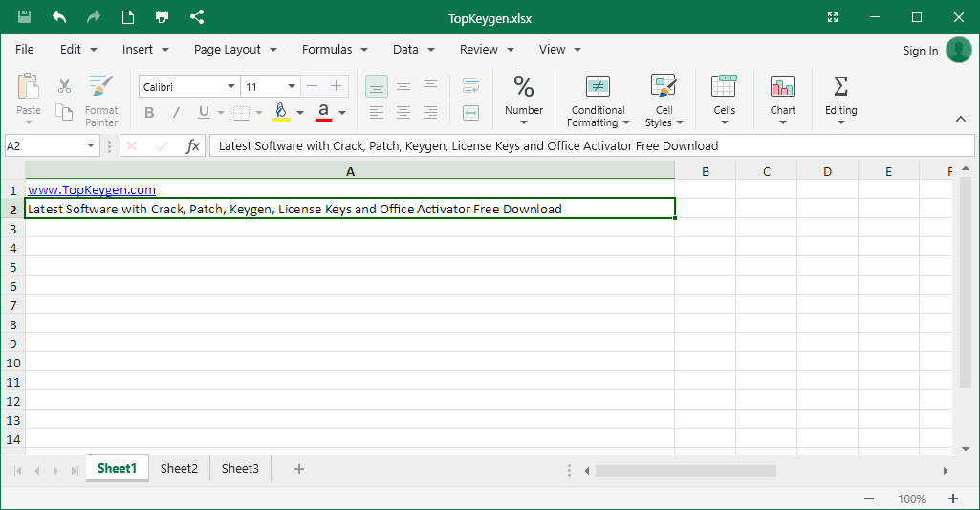
Task: Expand underline style dropdown arrow
Action: coord(221,113)
